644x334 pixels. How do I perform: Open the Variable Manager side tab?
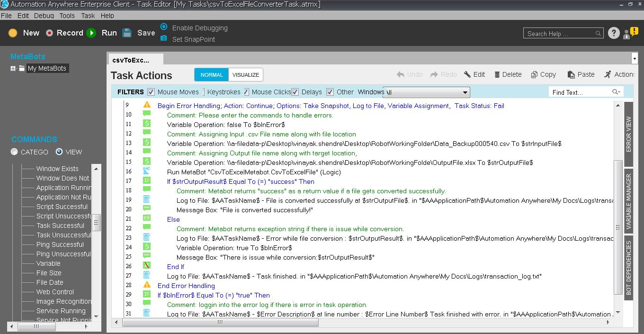pyautogui.click(x=629, y=202)
